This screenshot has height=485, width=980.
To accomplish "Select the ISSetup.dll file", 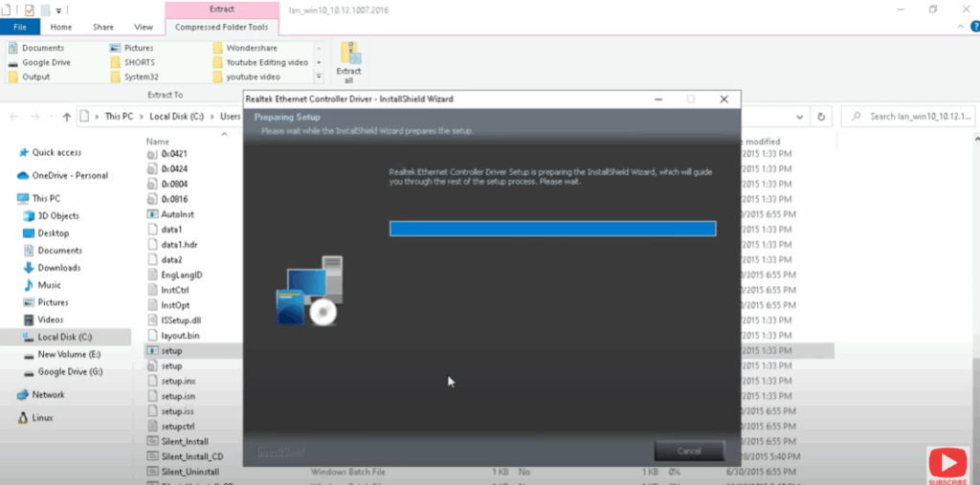I will click(x=174, y=320).
